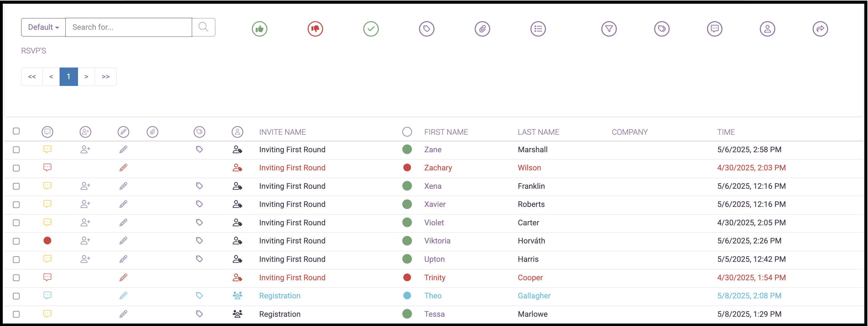Viewport: 868px width, 326px height.
Task: Check the box for Xena Franklin row
Action: click(16, 186)
